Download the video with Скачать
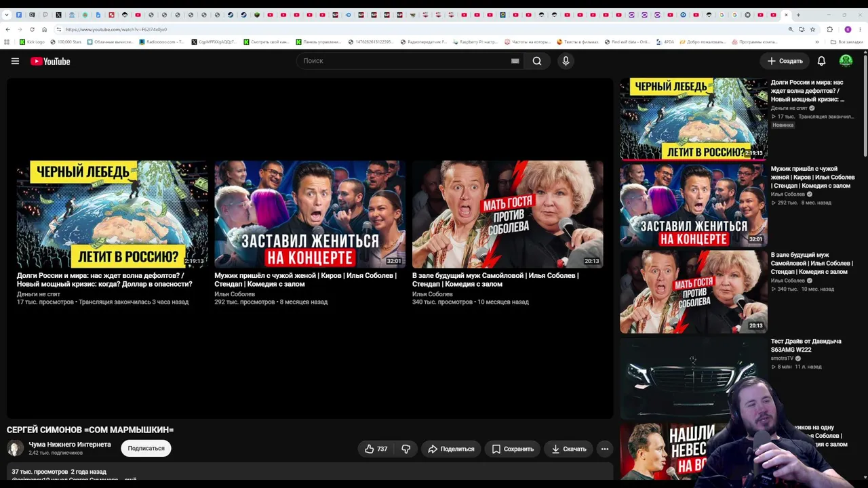 coord(568,449)
